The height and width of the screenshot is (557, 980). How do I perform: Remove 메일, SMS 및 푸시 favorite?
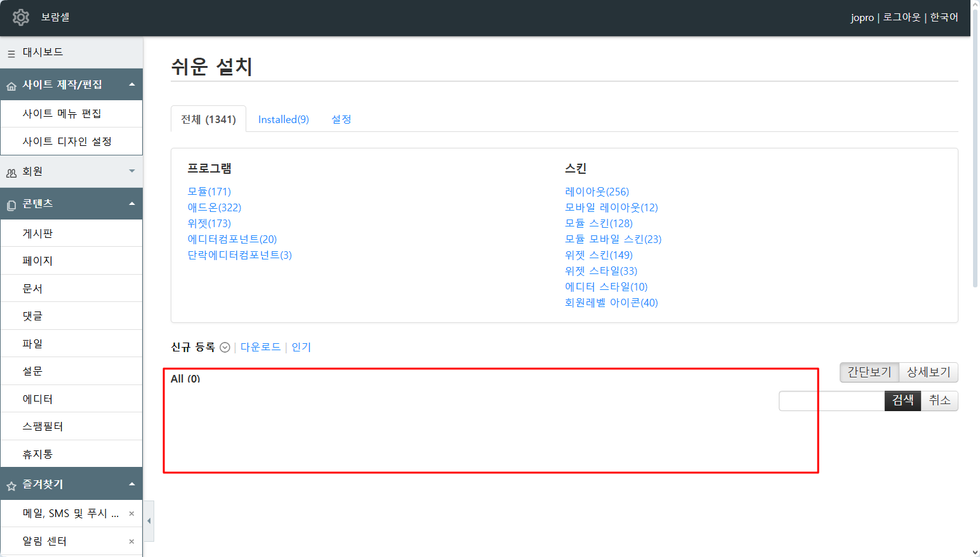(x=131, y=513)
